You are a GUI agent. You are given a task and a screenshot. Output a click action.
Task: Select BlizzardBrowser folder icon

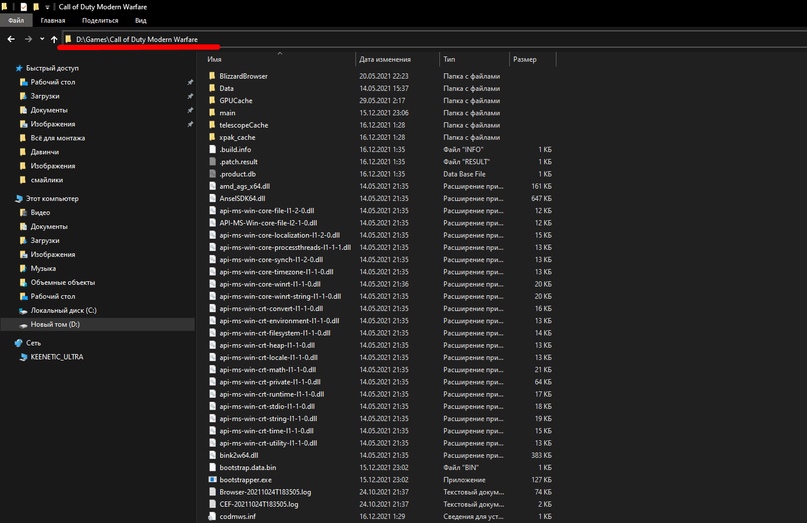point(212,76)
